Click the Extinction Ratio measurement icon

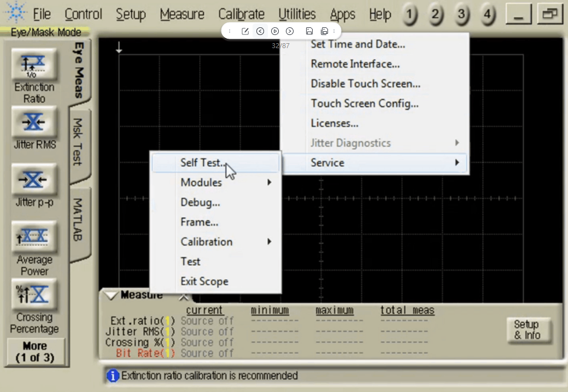(34, 65)
